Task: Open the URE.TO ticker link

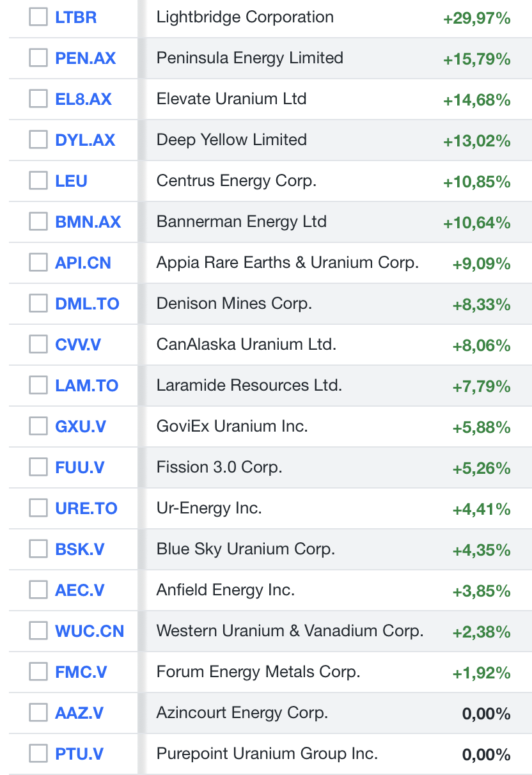Action: 86,508
